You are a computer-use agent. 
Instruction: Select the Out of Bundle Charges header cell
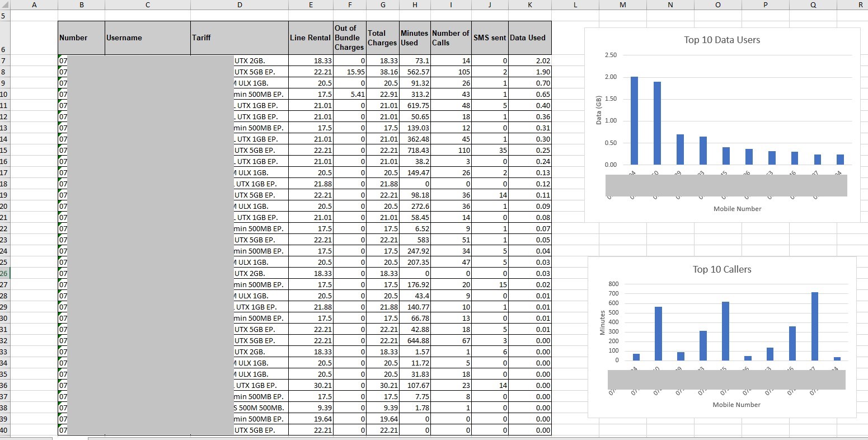point(349,38)
